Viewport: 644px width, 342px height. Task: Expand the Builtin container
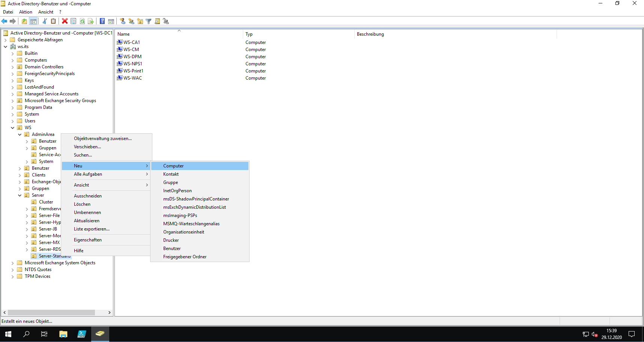pyautogui.click(x=12, y=54)
